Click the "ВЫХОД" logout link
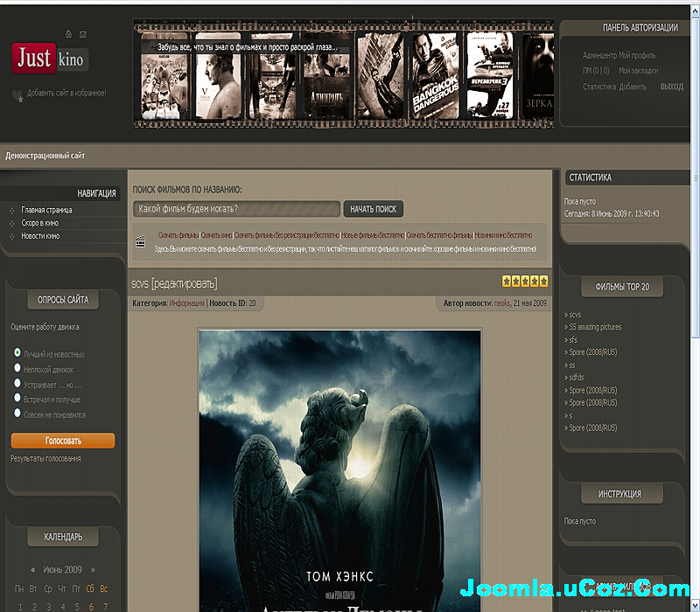 [x=671, y=87]
